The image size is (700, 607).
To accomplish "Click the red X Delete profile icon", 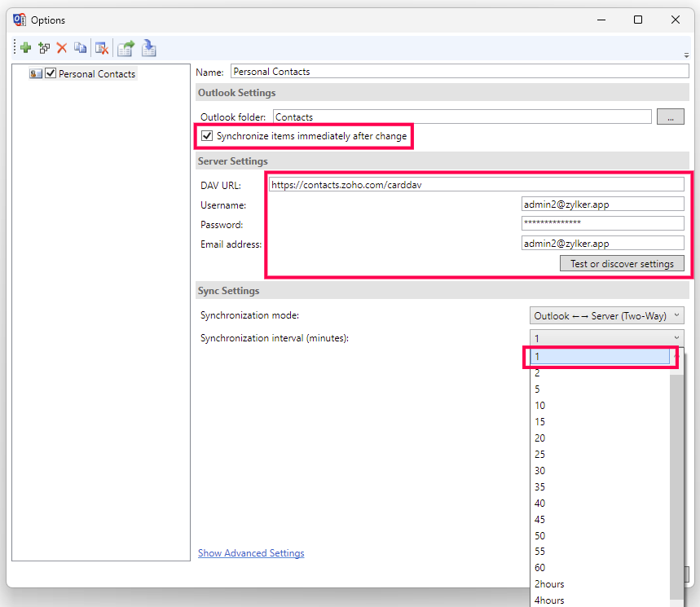I will (x=62, y=49).
